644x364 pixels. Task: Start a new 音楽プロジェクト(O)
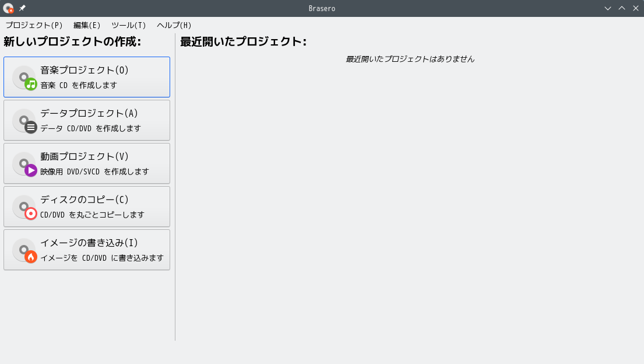[x=85, y=70]
